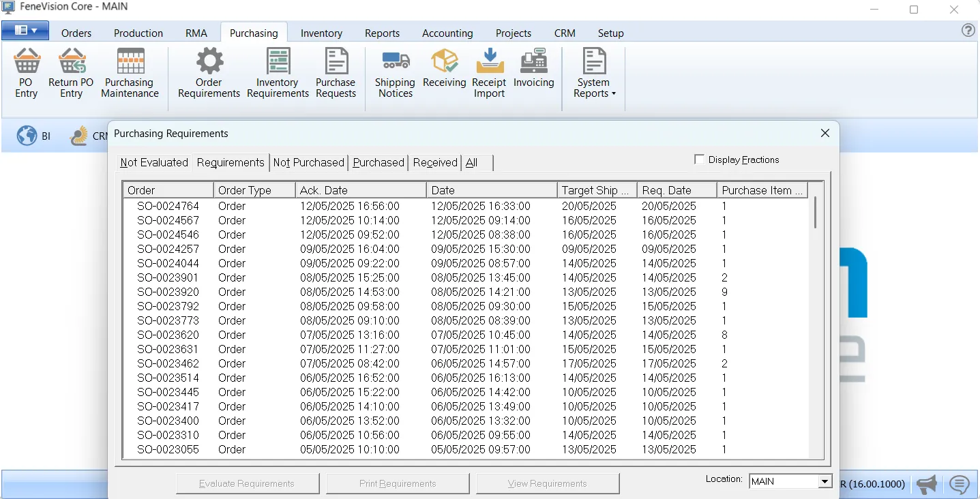Select order row SO-0023462
This screenshot has height=499, width=980.
466,363
